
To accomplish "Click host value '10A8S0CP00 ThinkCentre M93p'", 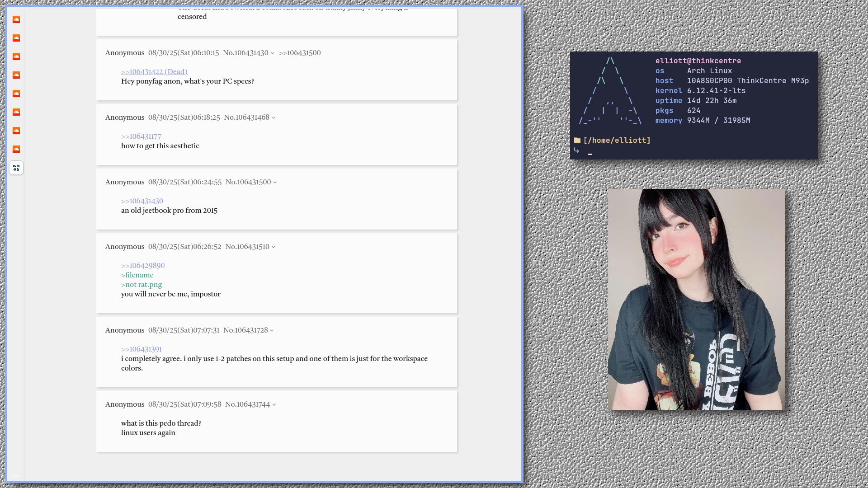I will [748, 80].
